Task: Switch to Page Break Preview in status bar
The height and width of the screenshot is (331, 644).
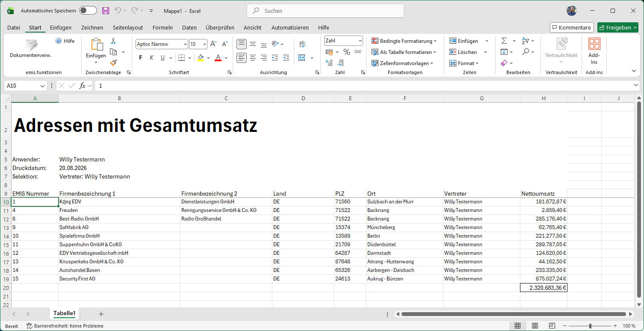Action: click(552, 326)
